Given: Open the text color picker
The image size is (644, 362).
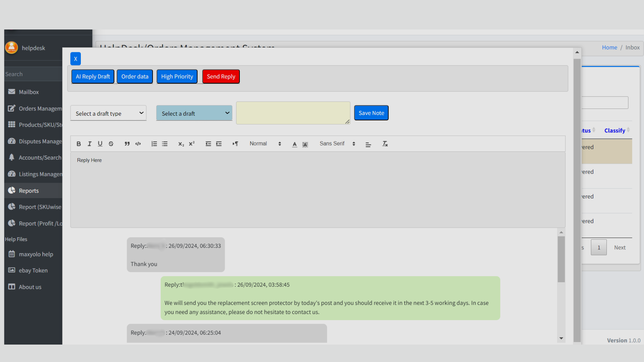Looking at the screenshot, I should (294, 144).
